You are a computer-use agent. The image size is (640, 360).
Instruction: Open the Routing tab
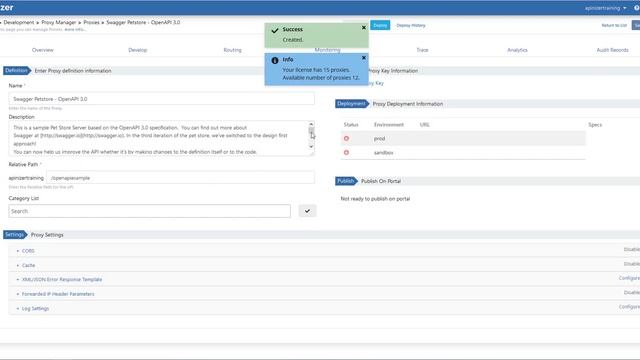pos(232,50)
